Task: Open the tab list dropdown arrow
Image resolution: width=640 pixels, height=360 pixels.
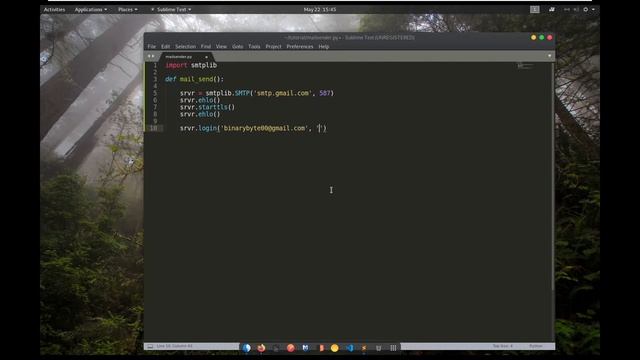Action: point(549,56)
